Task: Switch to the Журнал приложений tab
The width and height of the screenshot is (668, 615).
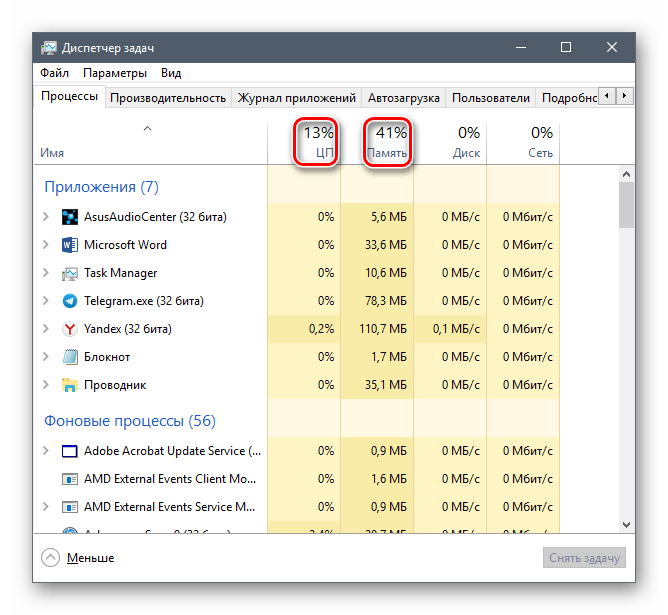Action: tap(297, 98)
